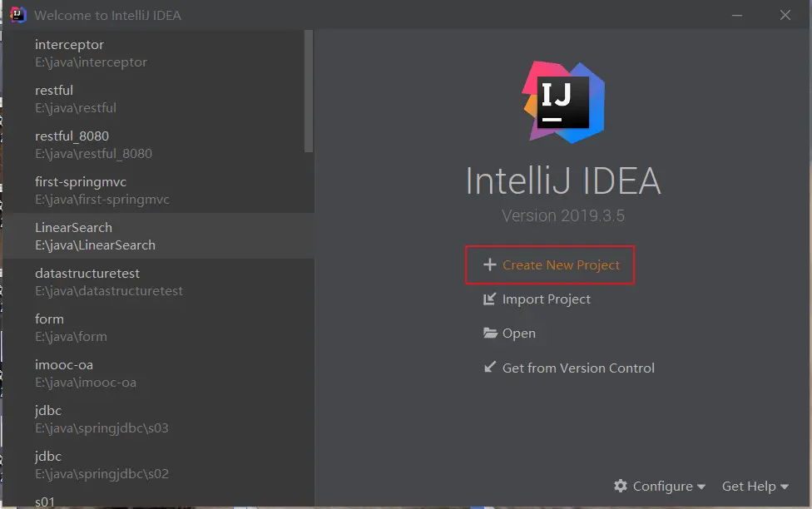Minimize the Welcome window
The image size is (812, 509).
pos(736,15)
